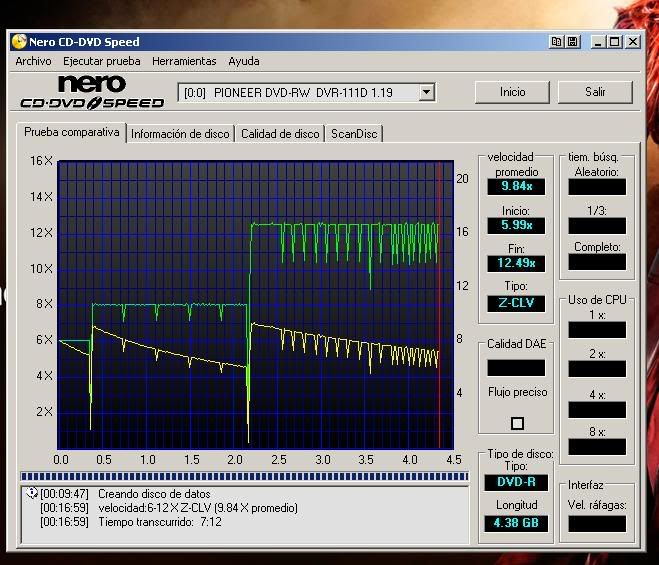This screenshot has height=565, width=659.
Task: Click the 2 x CPU usage field
Action: tap(597, 369)
